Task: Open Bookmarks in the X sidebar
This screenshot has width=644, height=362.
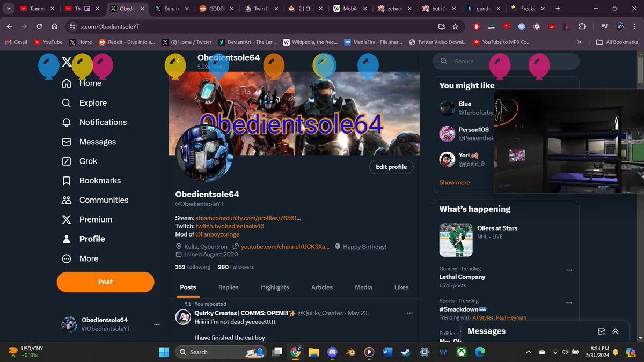Action: [91, 181]
